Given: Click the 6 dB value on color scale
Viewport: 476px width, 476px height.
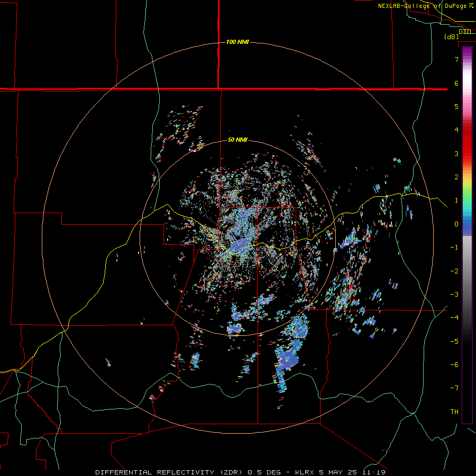Looking at the screenshot, I should coord(456,83).
